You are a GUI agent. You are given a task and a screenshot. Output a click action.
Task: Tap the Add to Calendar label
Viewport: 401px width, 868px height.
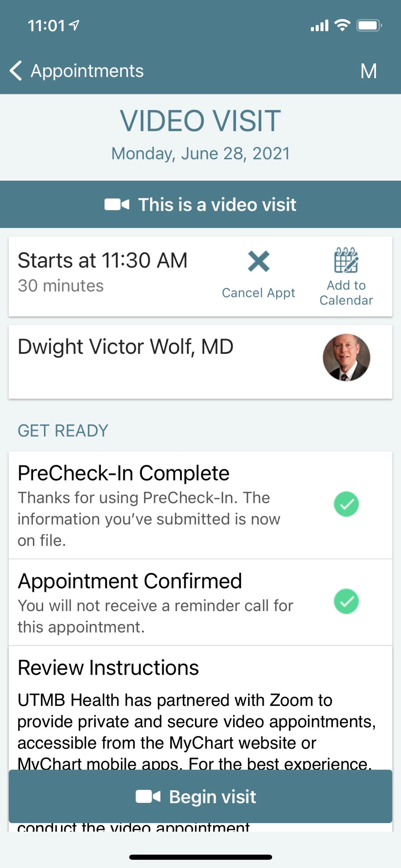pos(346,293)
